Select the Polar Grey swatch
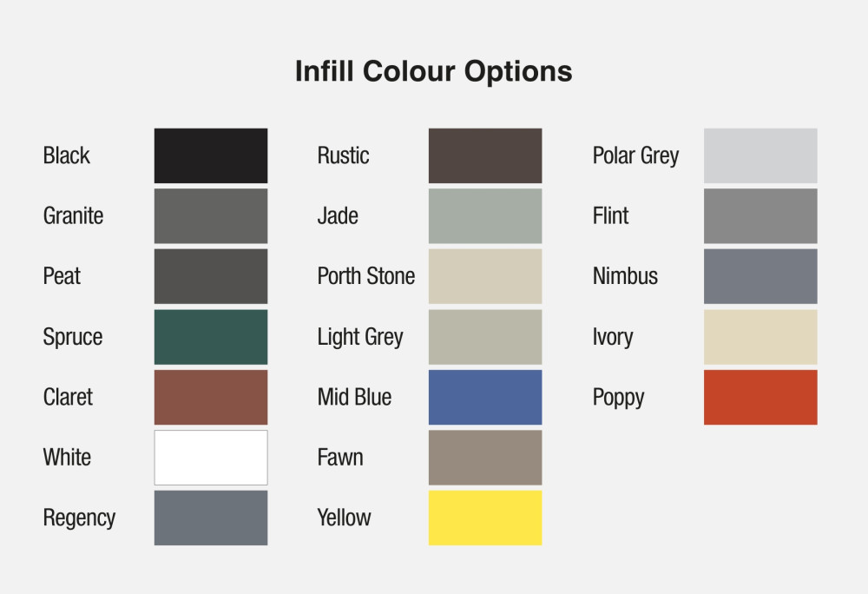The width and height of the screenshot is (868, 594). 760,155
